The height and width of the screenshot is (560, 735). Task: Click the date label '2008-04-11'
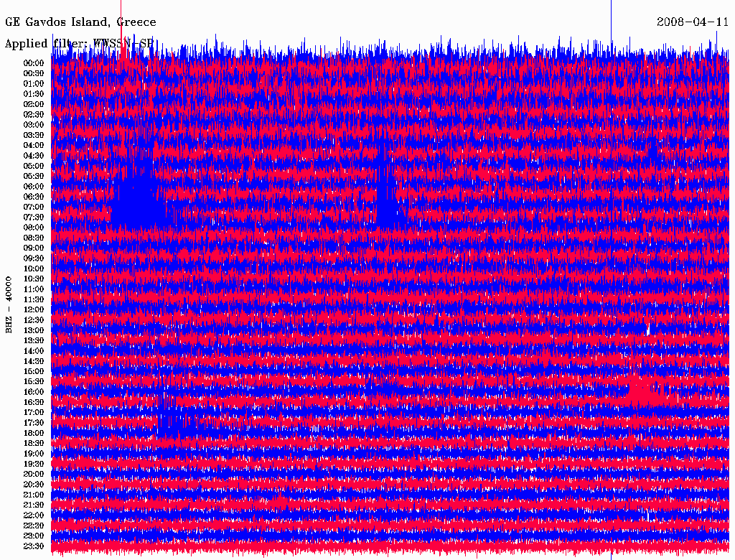(693, 22)
